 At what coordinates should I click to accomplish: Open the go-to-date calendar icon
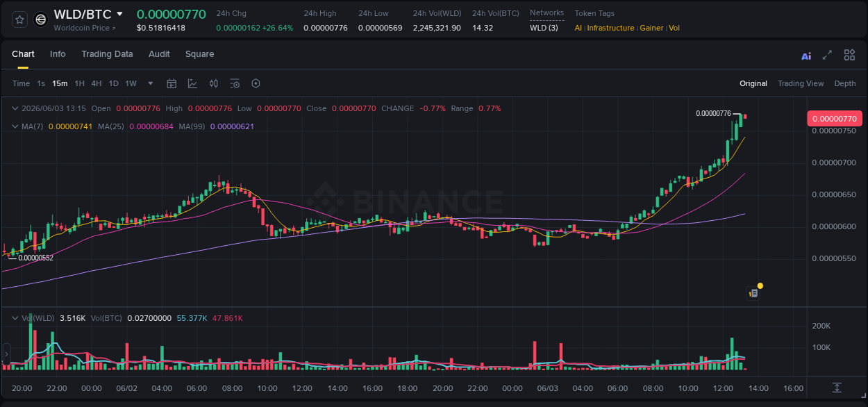coord(172,83)
